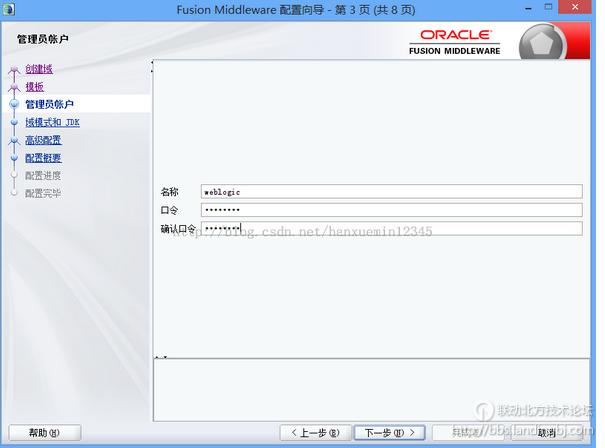Click the 创建域 step marker icon
605x448 pixels.
pos(14,69)
